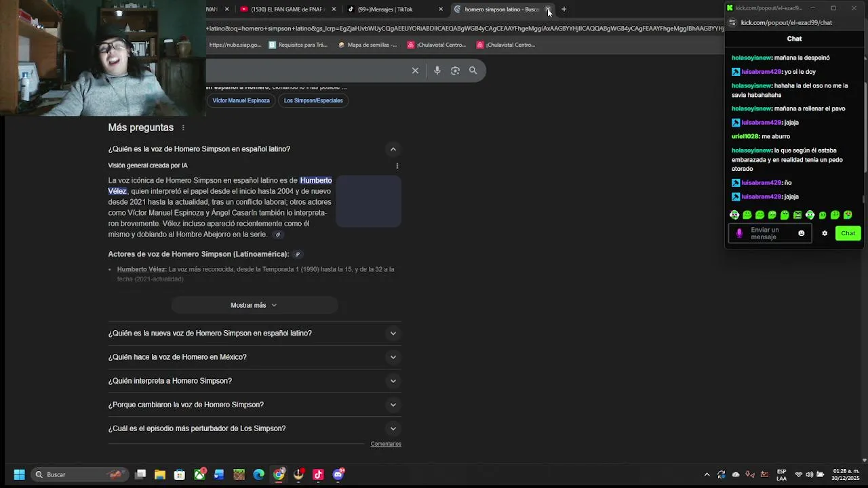Open Microsoft Edge from the taskbar
The height and width of the screenshot is (488, 868).
[x=259, y=474]
